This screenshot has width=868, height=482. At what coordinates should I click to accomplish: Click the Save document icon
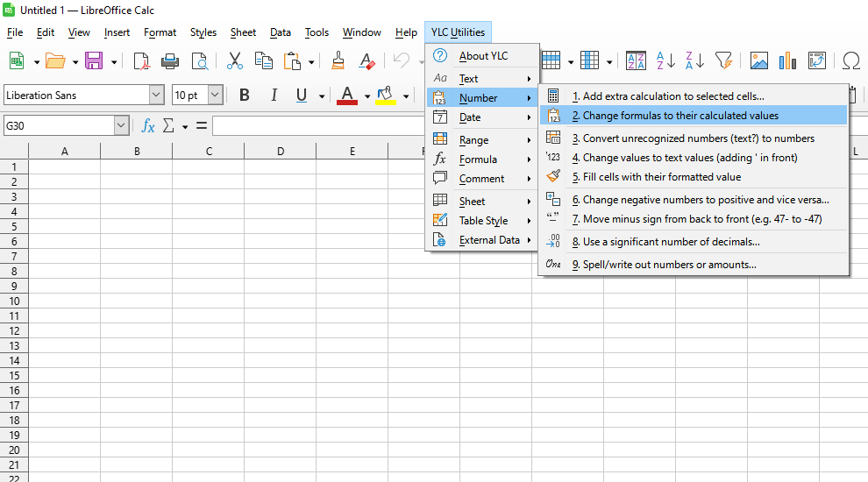pyautogui.click(x=94, y=60)
